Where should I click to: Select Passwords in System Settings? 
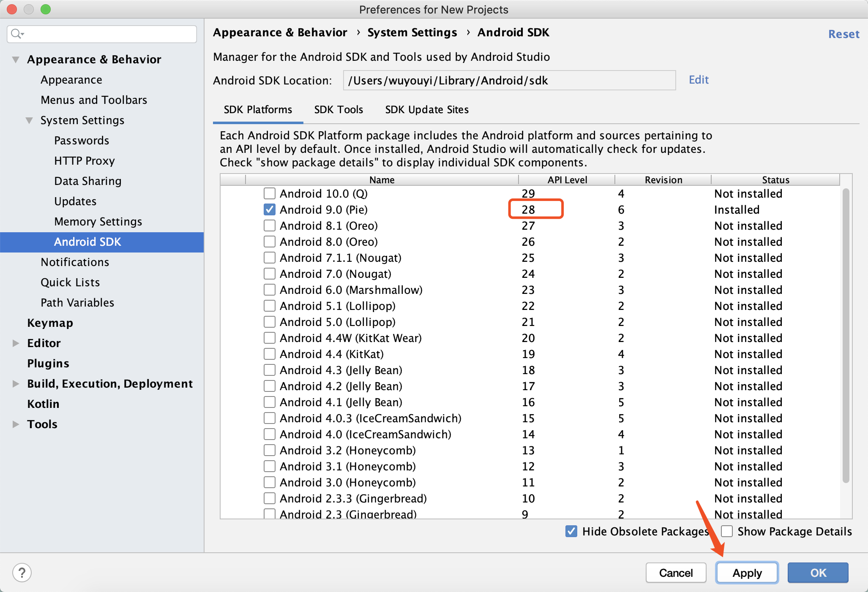(x=82, y=141)
